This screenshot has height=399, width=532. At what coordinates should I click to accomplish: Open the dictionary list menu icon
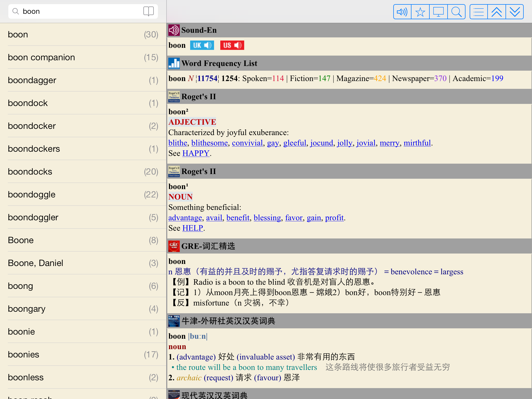pyautogui.click(x=478, y=12)
